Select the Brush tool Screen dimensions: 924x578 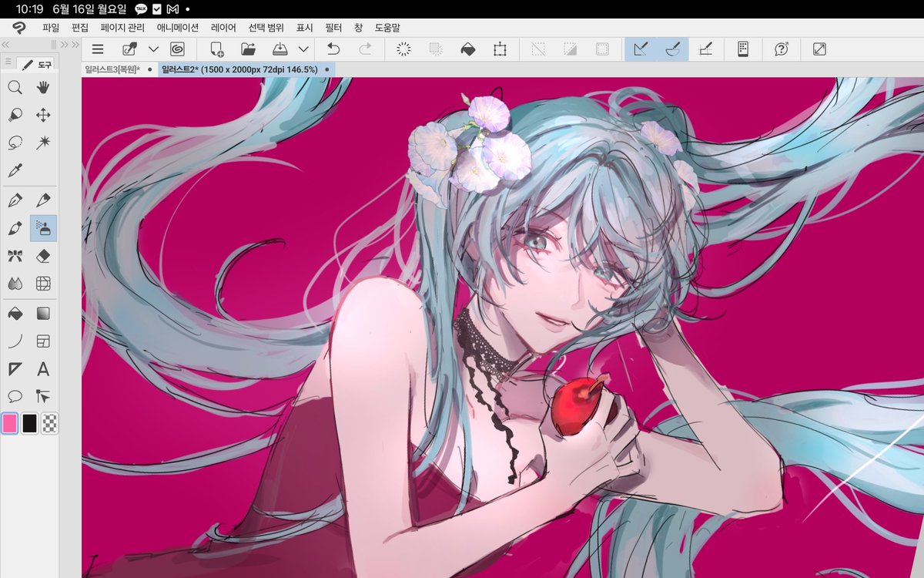tap(15, 229)
